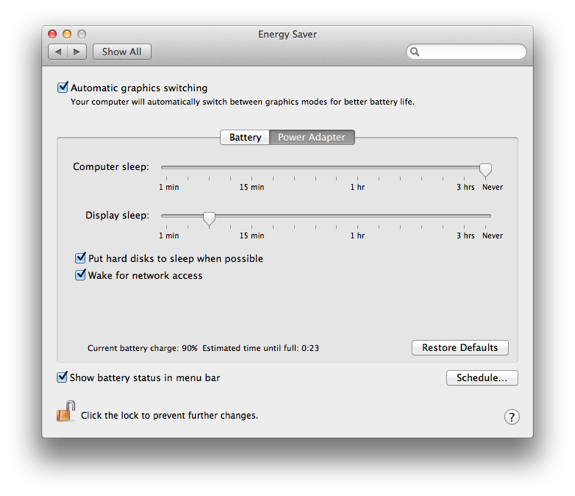Image resolution: width=575 pixels, height=496 pixels.
Task: Click the lock icon to prevent changes
Action: [x=66, y=411]
